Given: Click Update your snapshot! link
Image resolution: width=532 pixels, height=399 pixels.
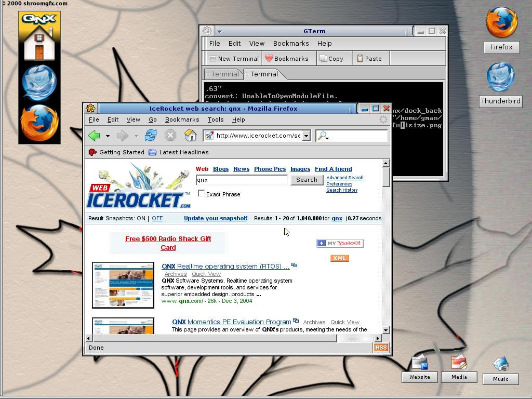Looking at the screenshot, I should 216,219.
